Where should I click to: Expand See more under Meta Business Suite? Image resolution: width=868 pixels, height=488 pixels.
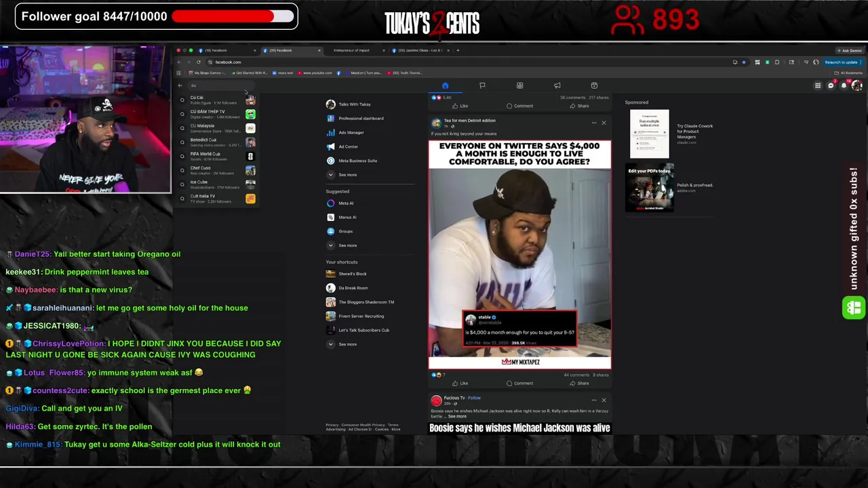coord(342,175)
